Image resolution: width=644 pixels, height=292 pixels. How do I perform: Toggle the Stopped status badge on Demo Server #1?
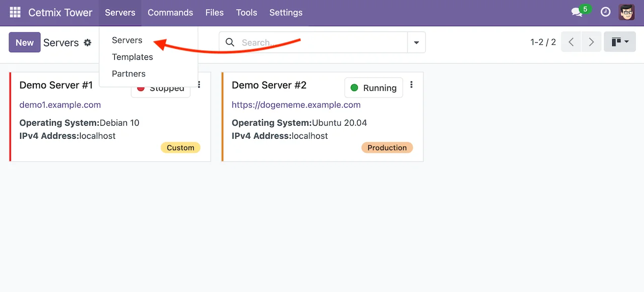point(160,88)
